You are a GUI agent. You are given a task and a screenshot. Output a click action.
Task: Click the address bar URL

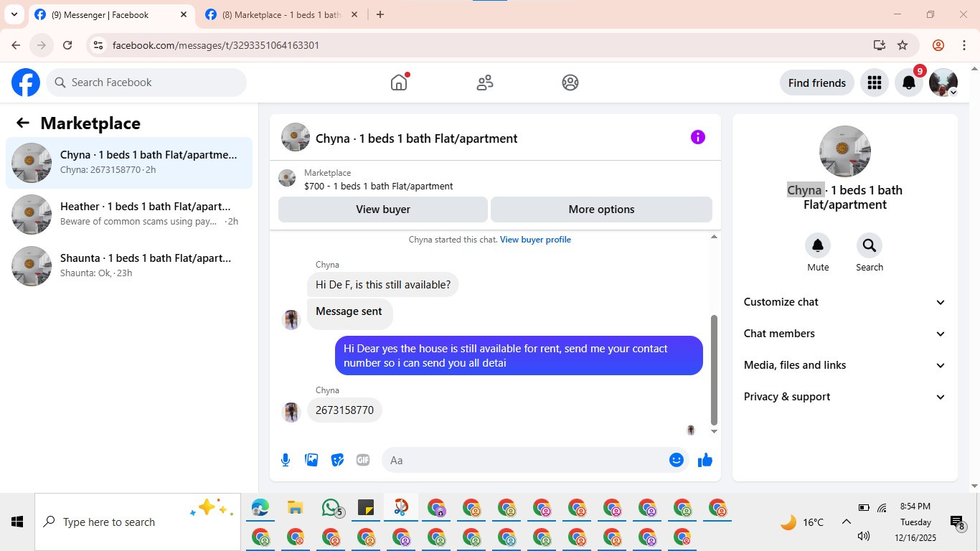click(216, 45)
